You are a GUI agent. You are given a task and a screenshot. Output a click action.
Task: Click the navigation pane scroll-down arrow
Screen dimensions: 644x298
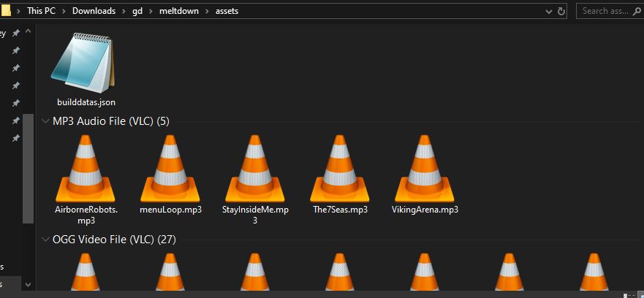pyautogui.click(x=28, y=284)
